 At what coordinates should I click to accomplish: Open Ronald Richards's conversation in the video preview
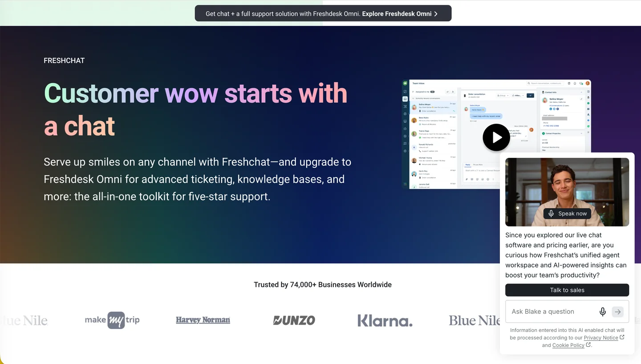[x=433, y=147]
